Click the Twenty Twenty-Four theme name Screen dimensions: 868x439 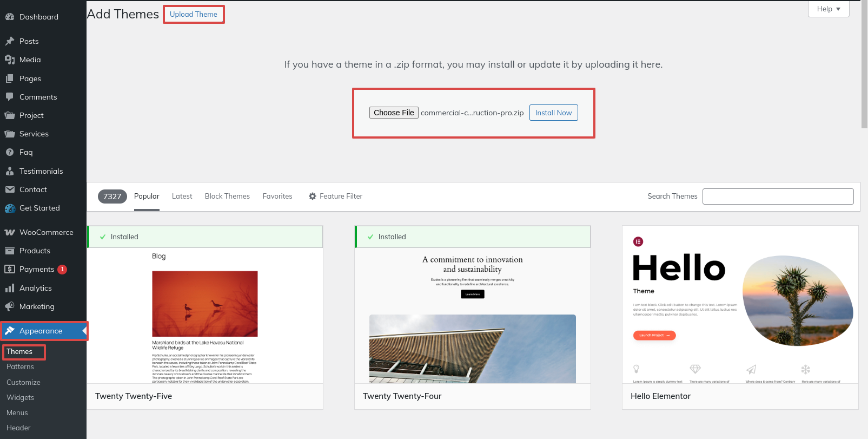[402, 396]
